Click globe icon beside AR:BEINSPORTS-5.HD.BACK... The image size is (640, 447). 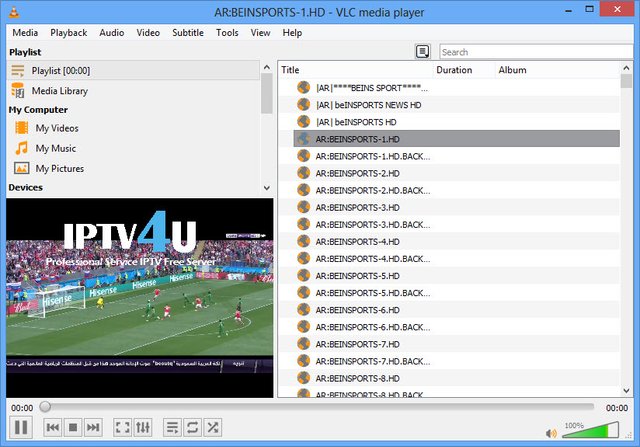pos(303,293)
